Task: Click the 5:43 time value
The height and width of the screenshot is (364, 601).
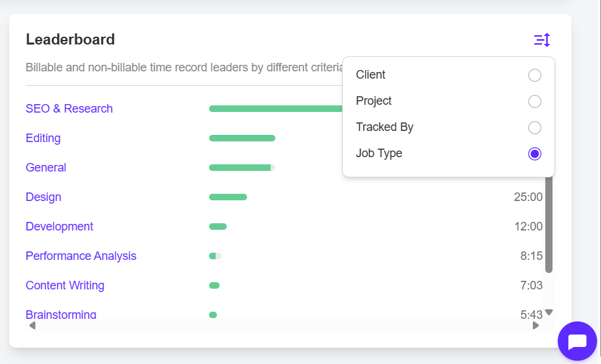Action: coord(532,315)
